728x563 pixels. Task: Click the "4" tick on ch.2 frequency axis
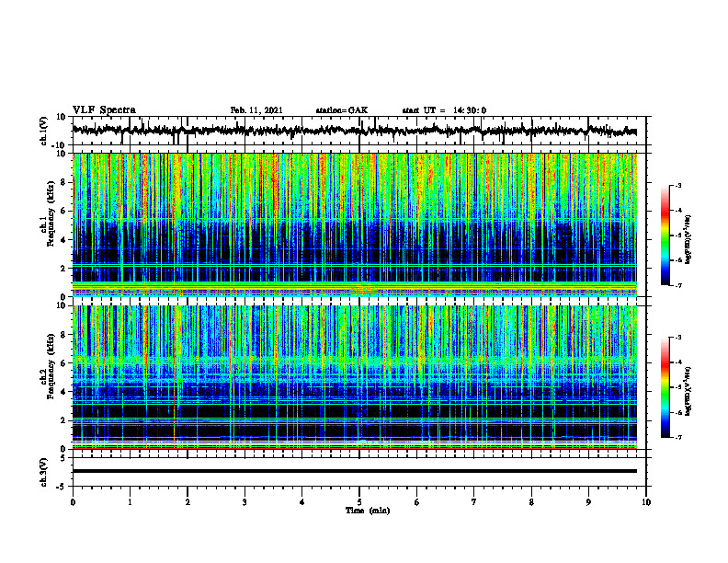click(x=63, y=392)
